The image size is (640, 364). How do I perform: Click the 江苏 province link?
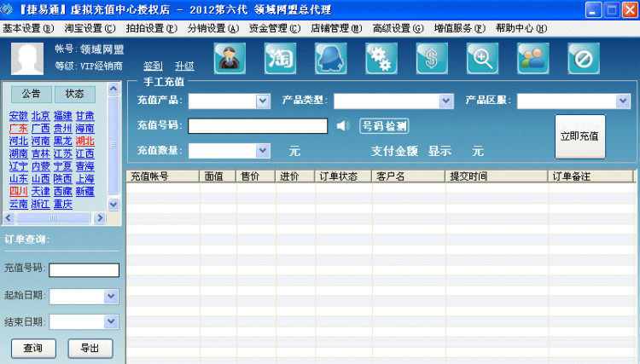[x=63, y=153]
